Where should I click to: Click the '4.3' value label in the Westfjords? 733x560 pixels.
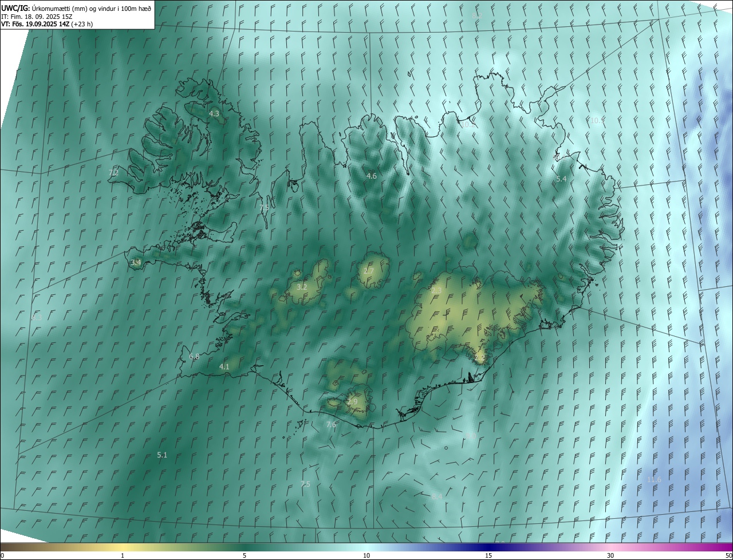214,114
